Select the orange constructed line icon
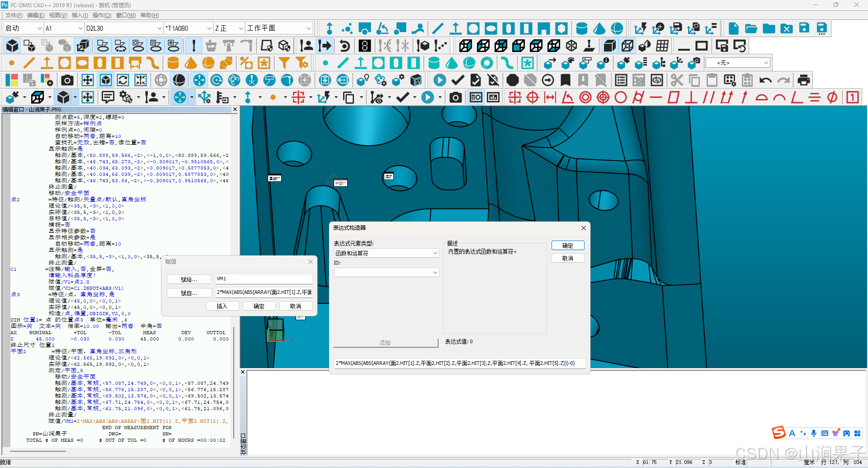 coord(29,63)
